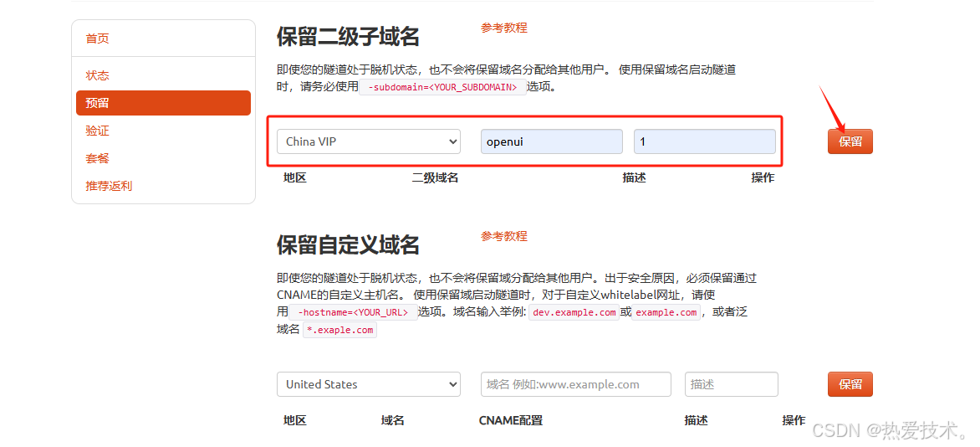Select the 预留 sidebar item
Image resolution: width=980 pixels, height=447 pixels.
[x=163, y=103]
